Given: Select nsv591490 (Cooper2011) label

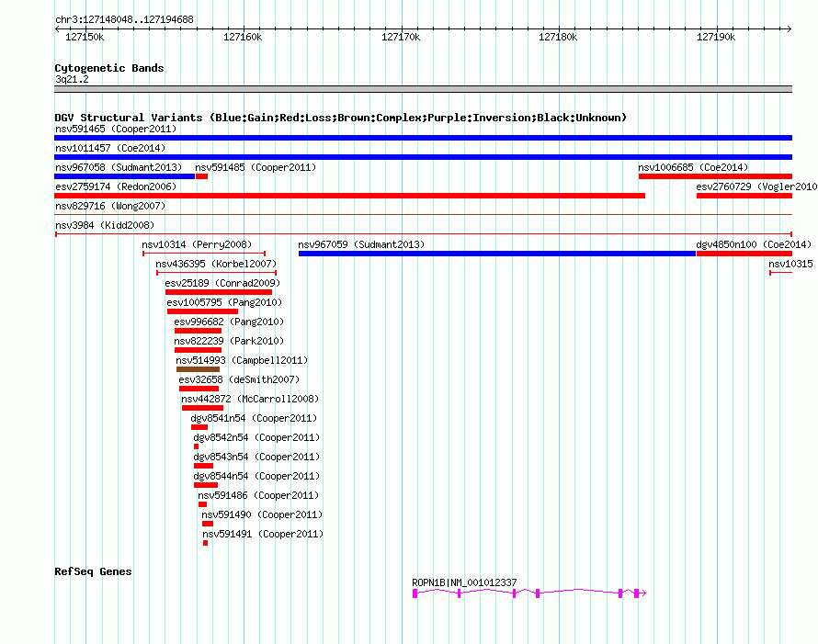Looking at the screenshot, I should (262, 514).
